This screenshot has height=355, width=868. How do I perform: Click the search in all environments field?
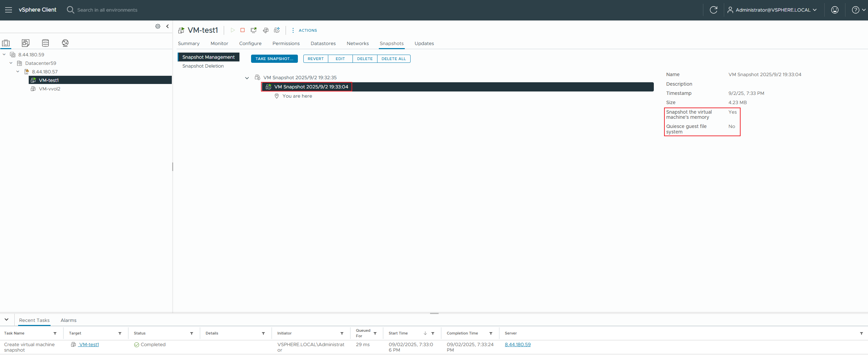[x=107, y=10]
